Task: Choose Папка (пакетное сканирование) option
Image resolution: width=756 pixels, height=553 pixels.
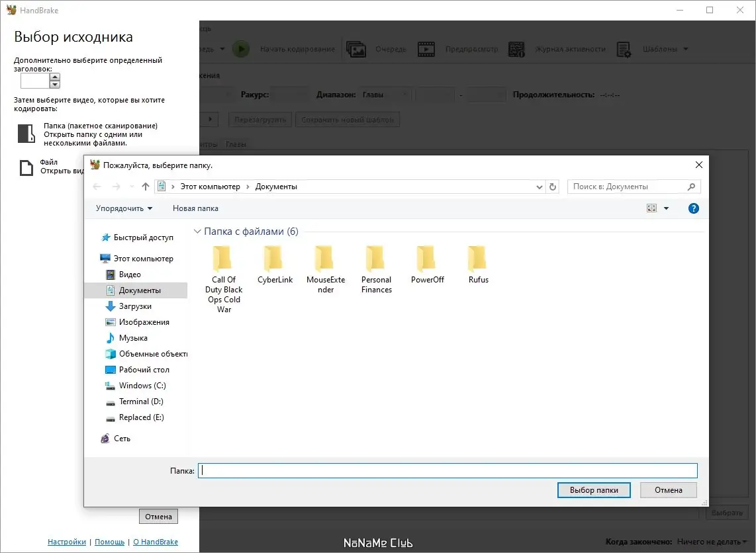Action: click(88, 134)
